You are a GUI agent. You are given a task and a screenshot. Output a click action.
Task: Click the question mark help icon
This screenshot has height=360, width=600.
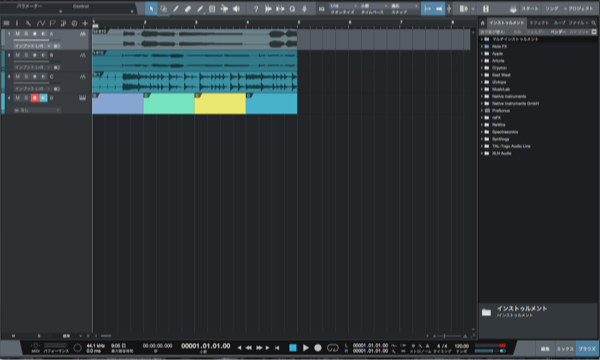[256, 8]
